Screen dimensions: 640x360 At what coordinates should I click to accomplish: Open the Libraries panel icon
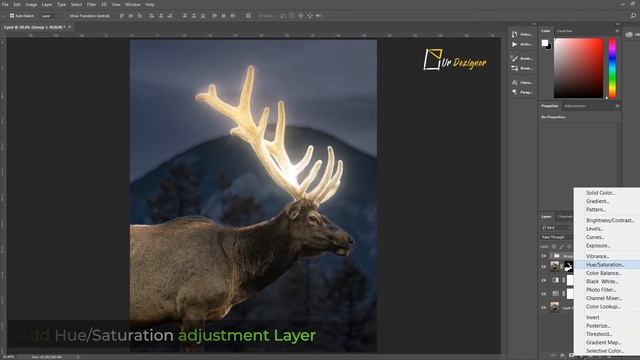[629, 35]
